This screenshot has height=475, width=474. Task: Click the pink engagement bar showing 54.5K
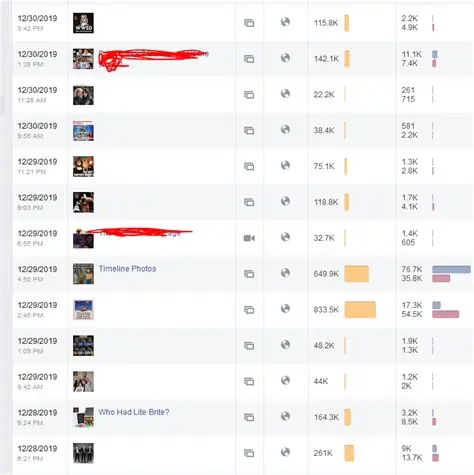446,314
